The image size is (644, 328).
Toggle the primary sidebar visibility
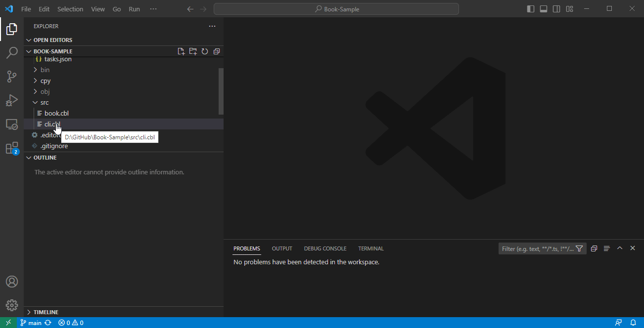tap(530, 8)
